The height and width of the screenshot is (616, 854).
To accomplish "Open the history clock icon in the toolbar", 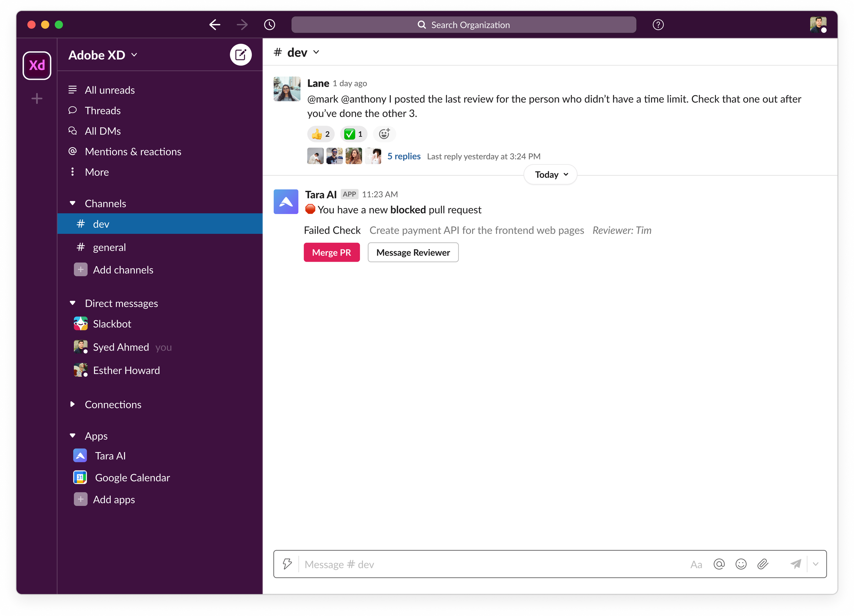I will (x=269, y=25).
